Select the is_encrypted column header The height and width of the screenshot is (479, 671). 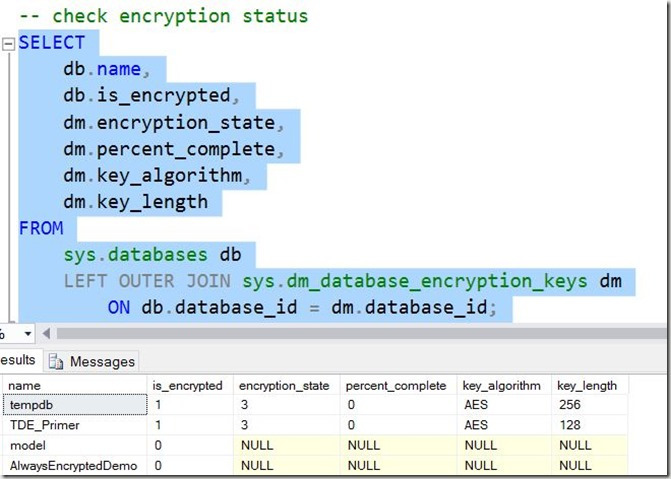click(x=188, y=385)
